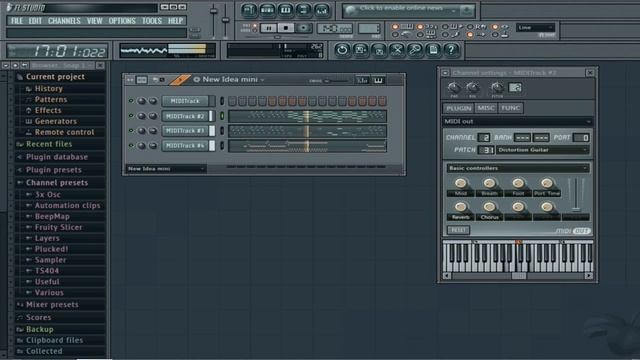Click the undo history round icon
Screen dimensions: 640x360
click(342, 50)
